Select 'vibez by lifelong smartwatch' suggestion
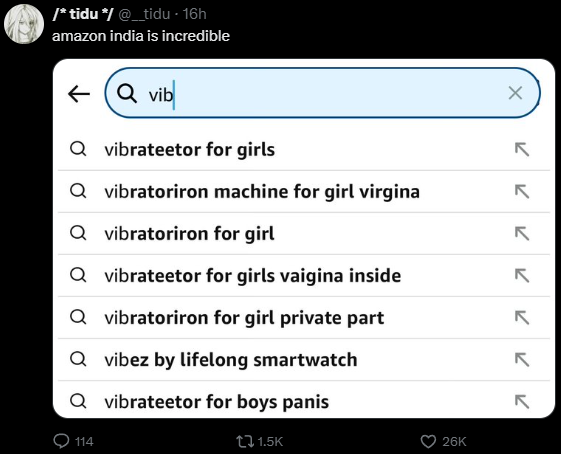 click(x=303, y=360)
